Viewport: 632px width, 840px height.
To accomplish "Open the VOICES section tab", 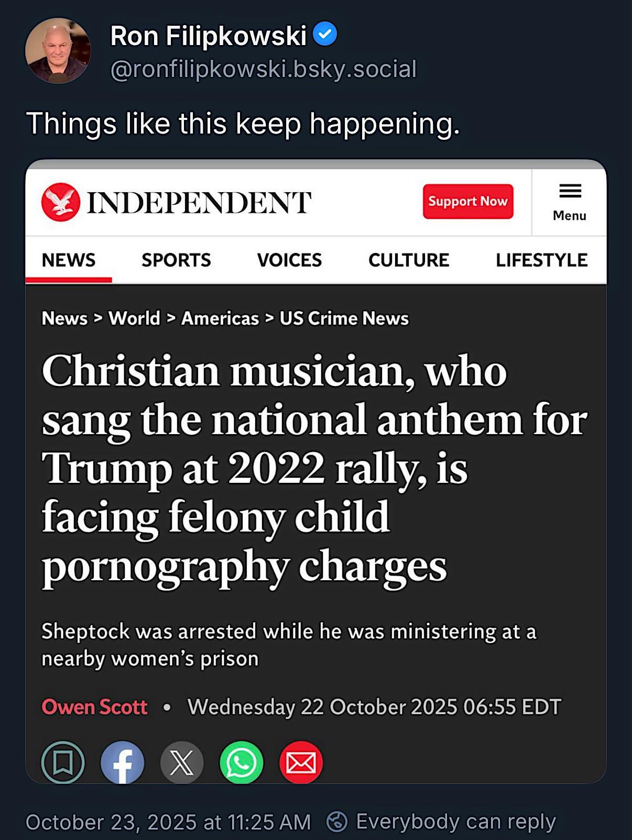I will (x=289, y=260).
